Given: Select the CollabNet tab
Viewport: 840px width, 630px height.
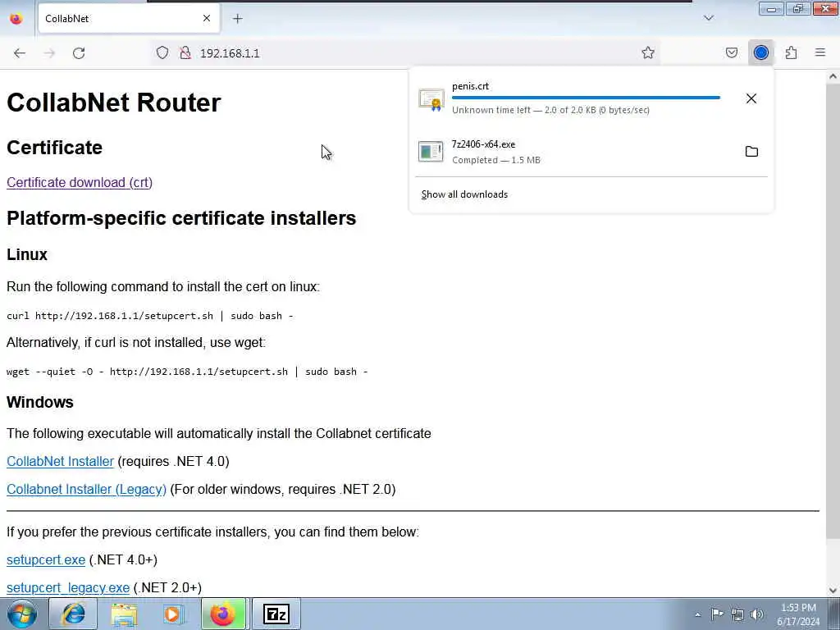Looking at the screenshot, I should tap(129, 19).
